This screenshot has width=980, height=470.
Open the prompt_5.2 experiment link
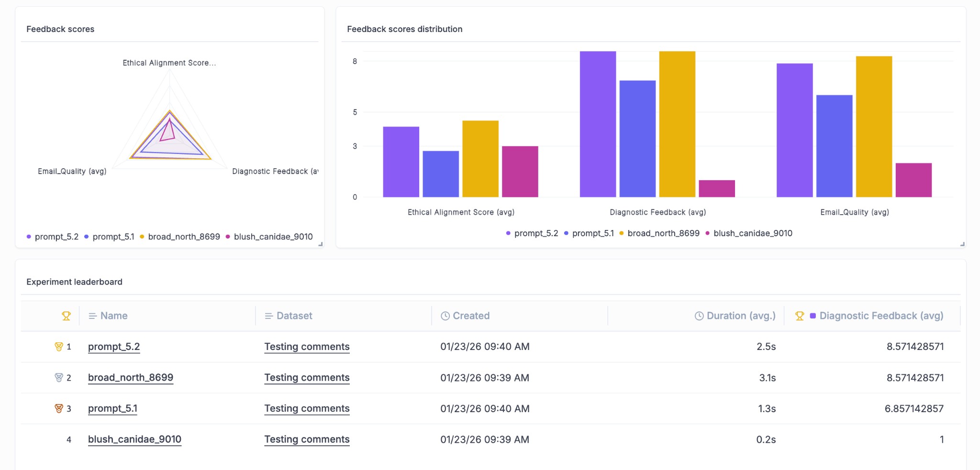pos(113,347)
